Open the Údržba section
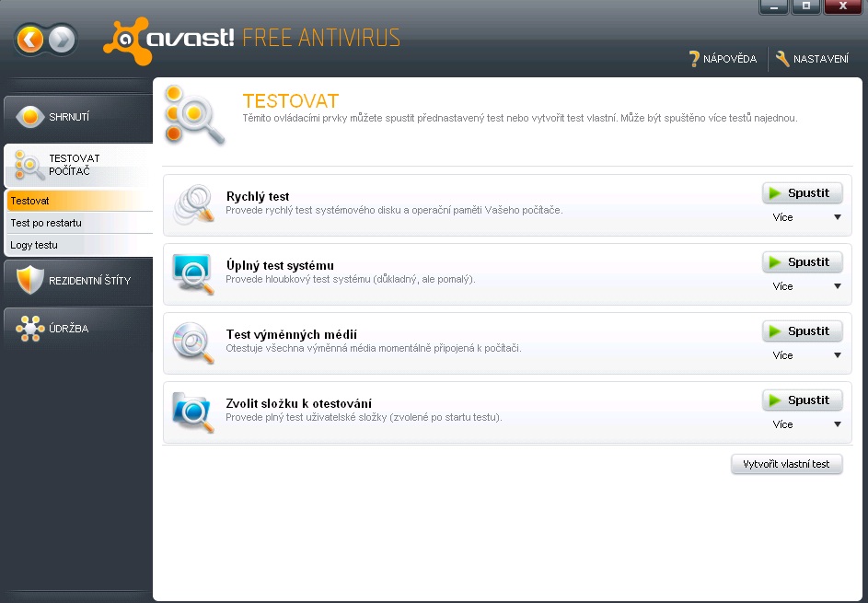Viewport: 868px width, 603px height. coord(78,329)
